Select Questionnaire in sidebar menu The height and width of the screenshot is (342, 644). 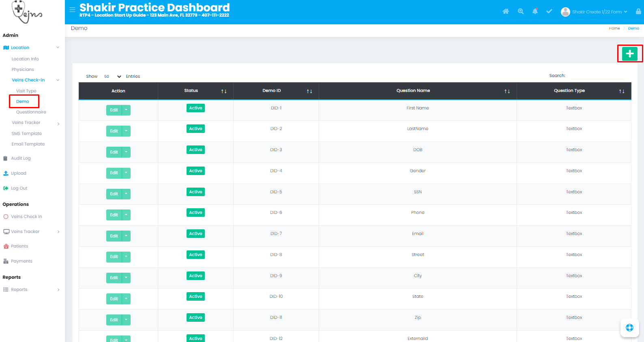(x=31, y=112)
